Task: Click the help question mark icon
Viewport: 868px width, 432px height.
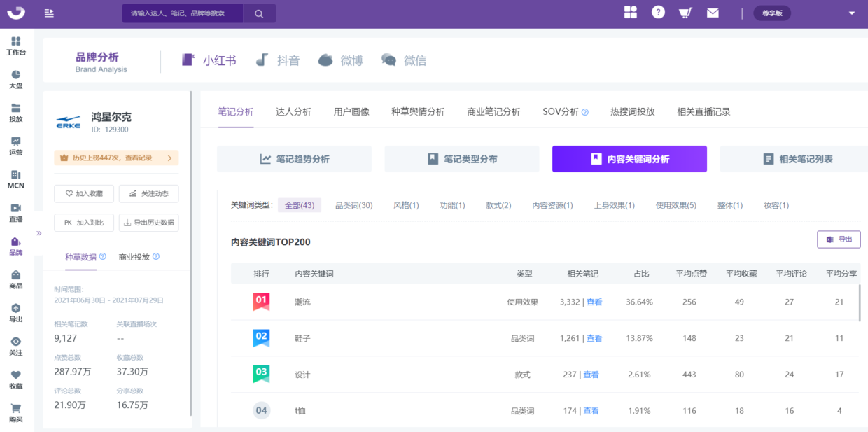Action: [x=658, y=13]
